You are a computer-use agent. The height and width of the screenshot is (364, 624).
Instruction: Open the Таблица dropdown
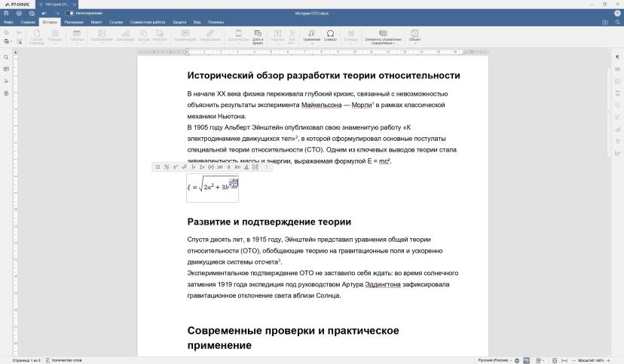click(77, 37)
